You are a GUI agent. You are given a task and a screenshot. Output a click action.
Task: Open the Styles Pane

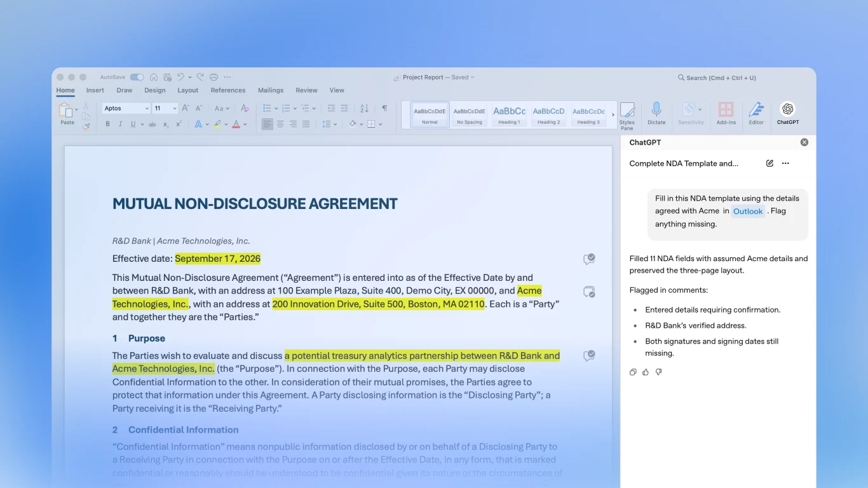627,115
